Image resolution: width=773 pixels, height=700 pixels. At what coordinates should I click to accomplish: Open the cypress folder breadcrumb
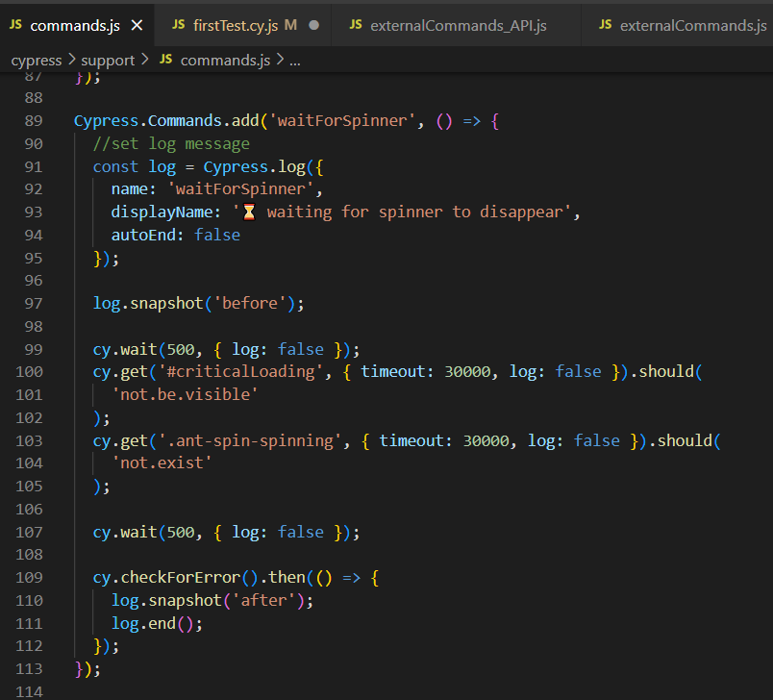pos(37,60)
